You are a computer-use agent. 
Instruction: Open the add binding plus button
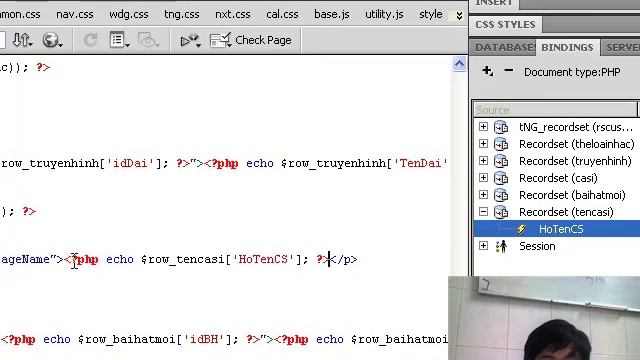pos(487,71)
